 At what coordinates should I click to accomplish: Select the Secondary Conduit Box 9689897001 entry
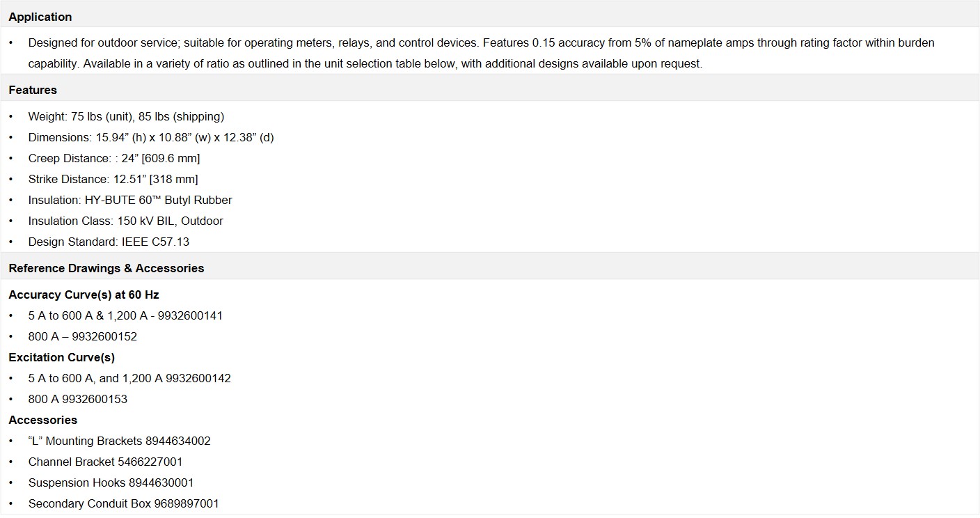(x=123, y=503)
